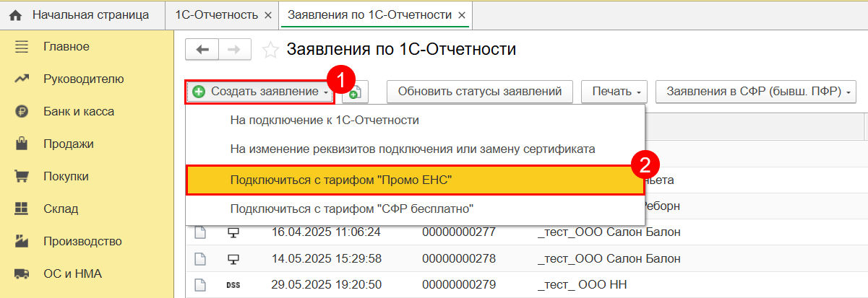Open the Склад section

(x=61, y=209)
